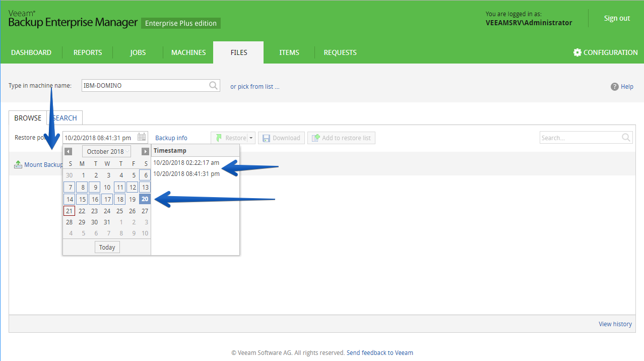Viewport: 644px width, 361px height.
Task: Select October 6 in the calendar
Action: 145,175
